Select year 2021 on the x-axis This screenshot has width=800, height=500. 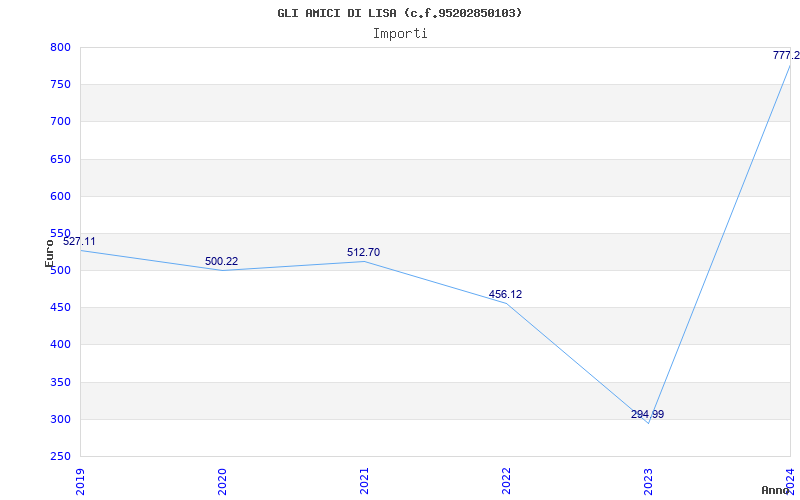click(x=365, y=479)
